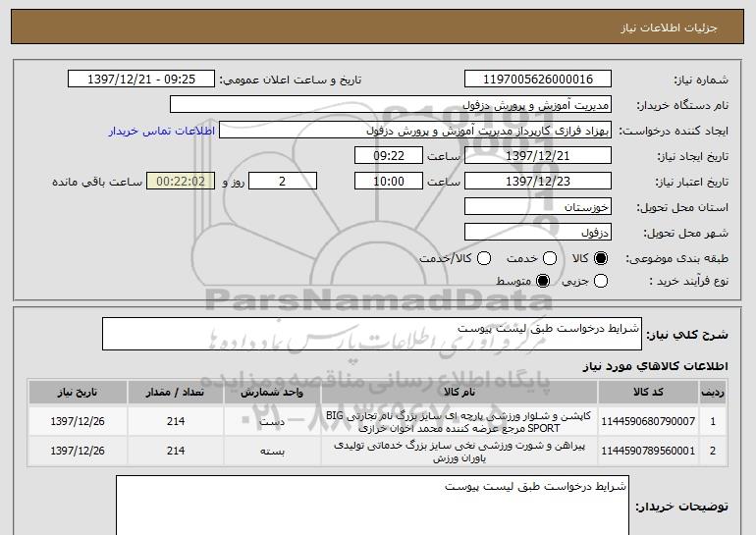Click the واحد شمارش column header
Viewport: 756px width, 535px height.
272,393
